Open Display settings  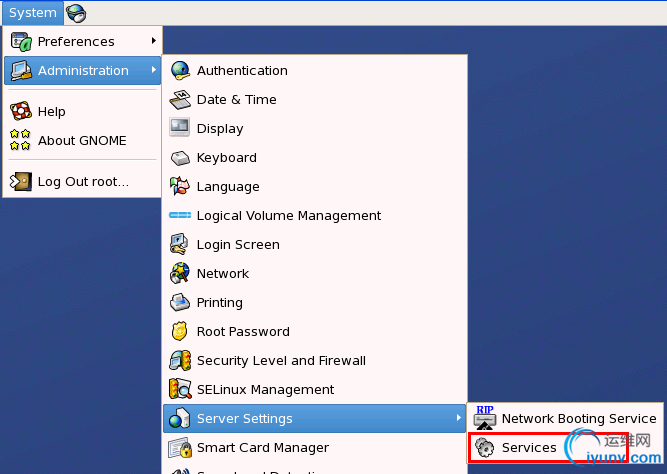[315, 128]
